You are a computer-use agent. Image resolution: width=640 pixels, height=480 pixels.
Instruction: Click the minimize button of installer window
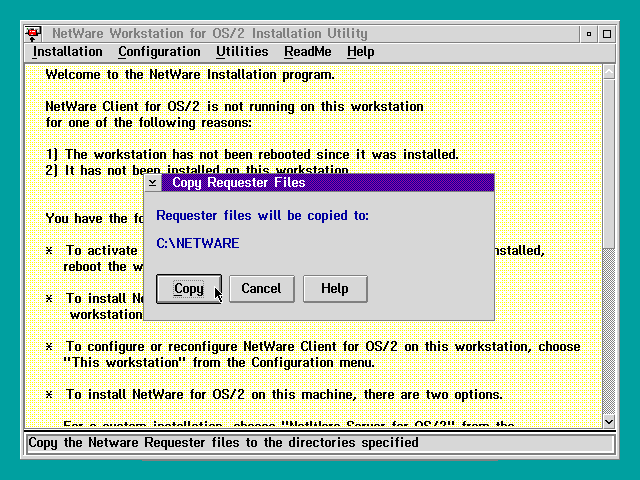pos(589,34)
